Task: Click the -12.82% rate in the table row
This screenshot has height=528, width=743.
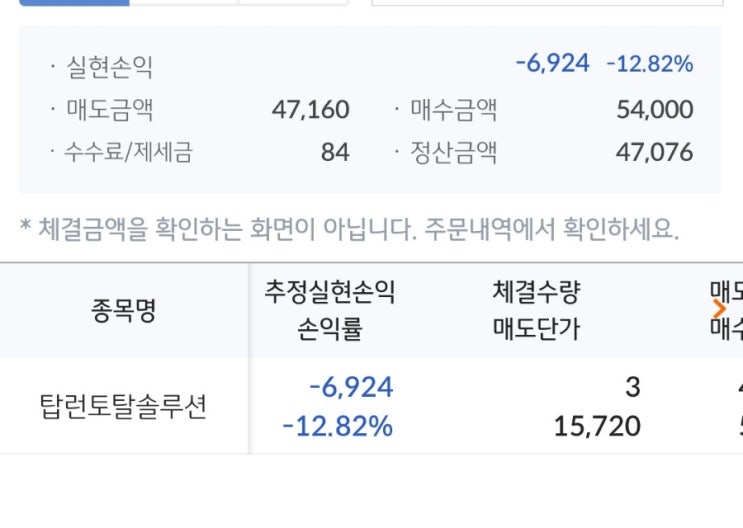Action: tap(338, 427)
